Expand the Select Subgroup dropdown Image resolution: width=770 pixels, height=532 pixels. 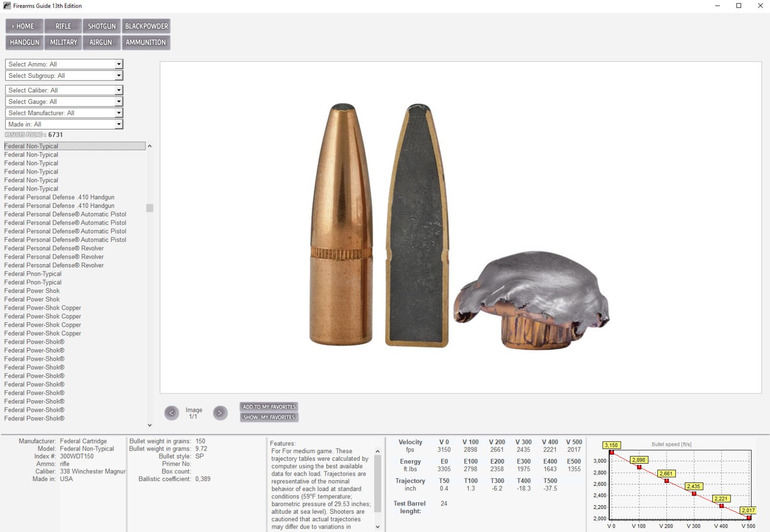pyautogui.click(x=119, y=76)
